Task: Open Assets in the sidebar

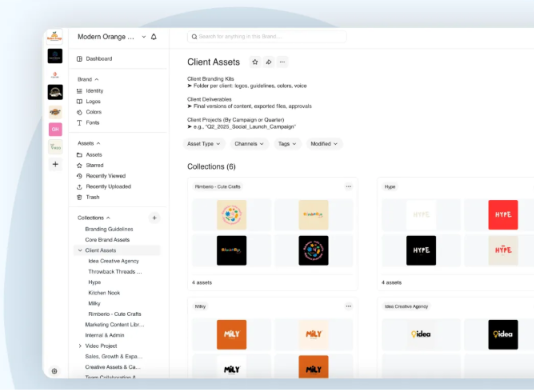Action: tap(94, 155)
